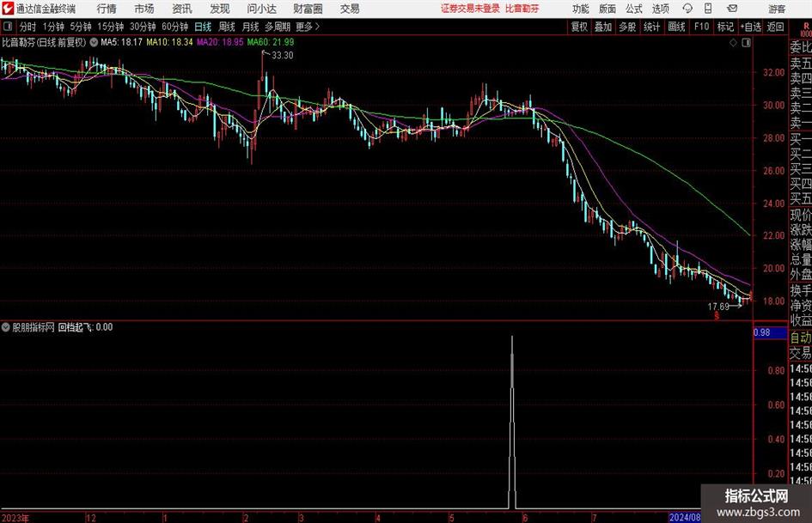Select the 月线 monthly chart tab
Screen dimensions: 812x523
[251, 27]
